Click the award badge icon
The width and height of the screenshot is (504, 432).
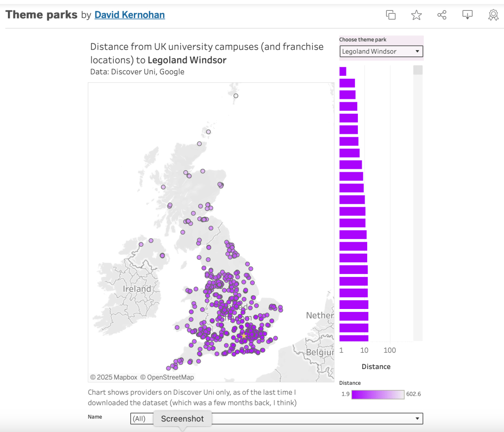click(493, 15)
